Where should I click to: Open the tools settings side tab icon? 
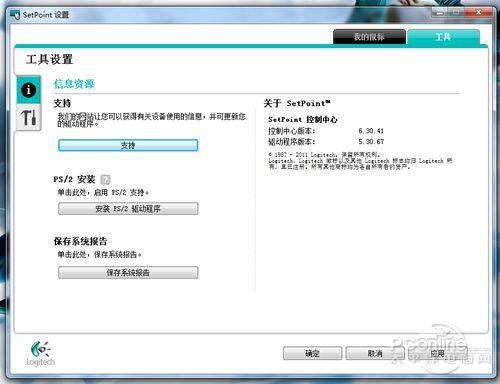point(29,117)
